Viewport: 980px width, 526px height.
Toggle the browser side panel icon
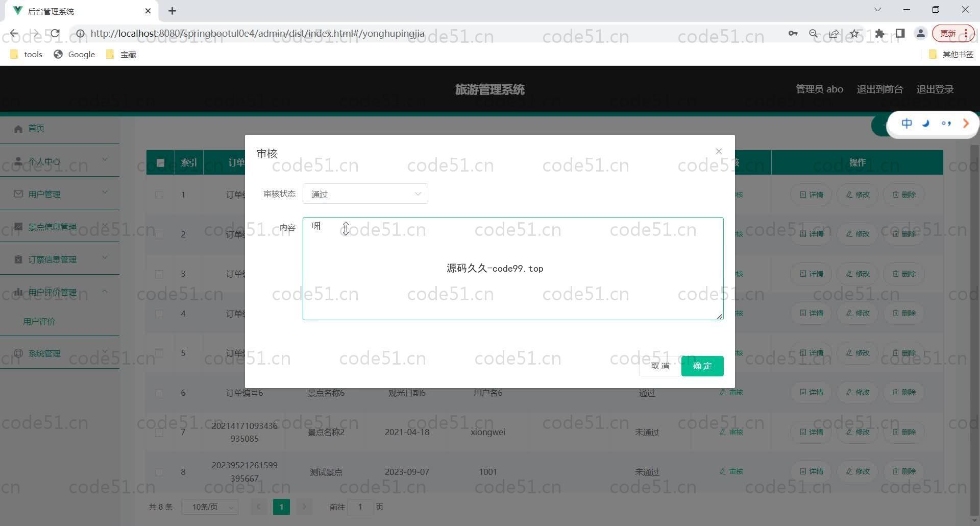pos(900,34)
